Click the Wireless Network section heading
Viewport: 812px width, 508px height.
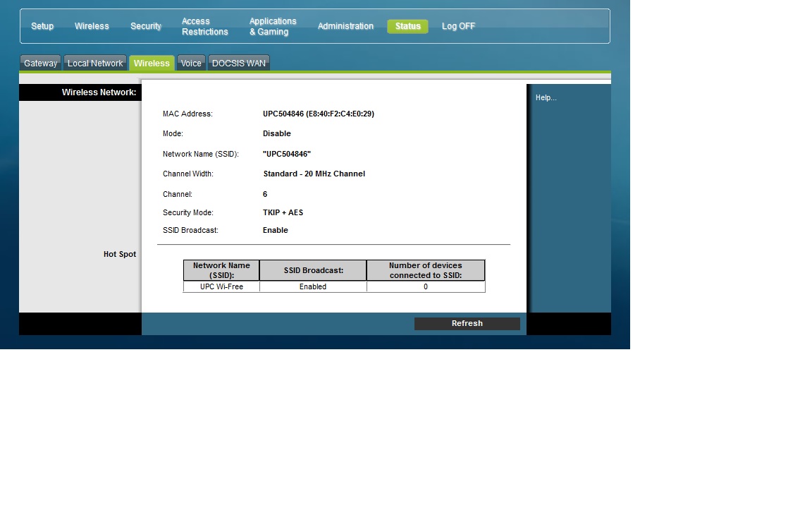(x=99, y=92)
